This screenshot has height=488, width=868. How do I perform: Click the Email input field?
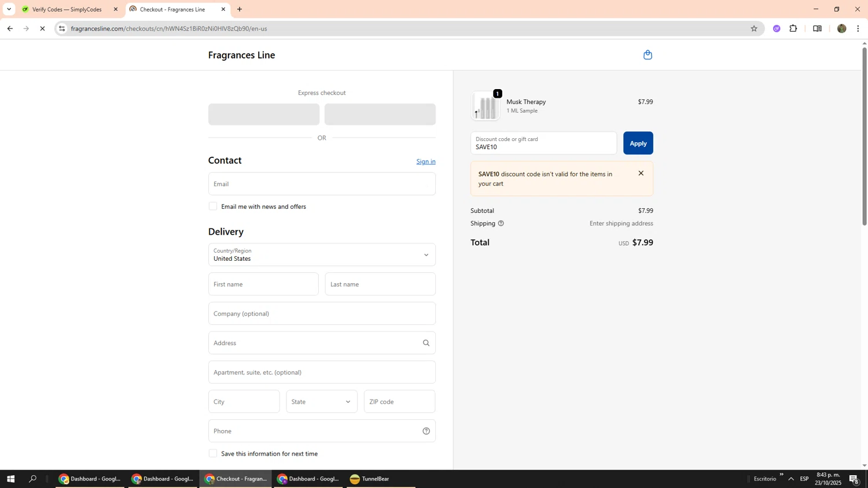(x=322, y=184)
